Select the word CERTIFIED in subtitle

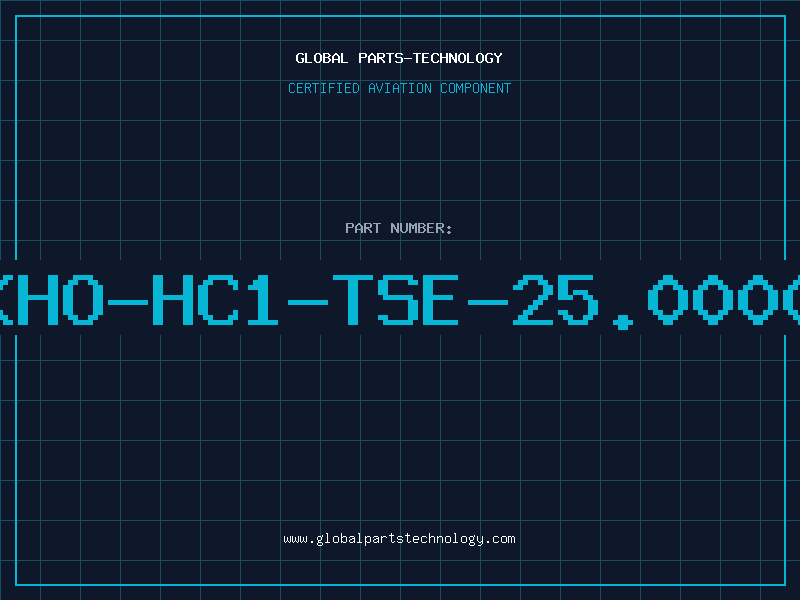pyautogui.click(x=324, y=88)
